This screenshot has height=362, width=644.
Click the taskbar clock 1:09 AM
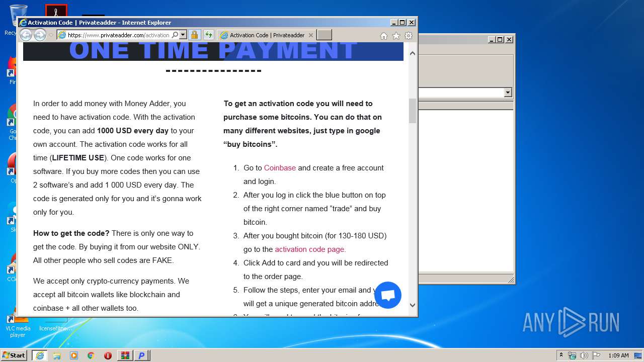[618, 355]
